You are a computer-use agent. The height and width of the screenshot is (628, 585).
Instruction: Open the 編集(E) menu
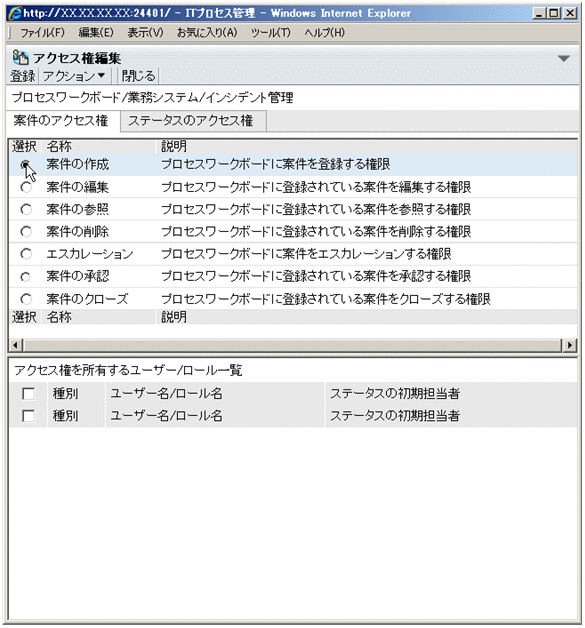96,32
